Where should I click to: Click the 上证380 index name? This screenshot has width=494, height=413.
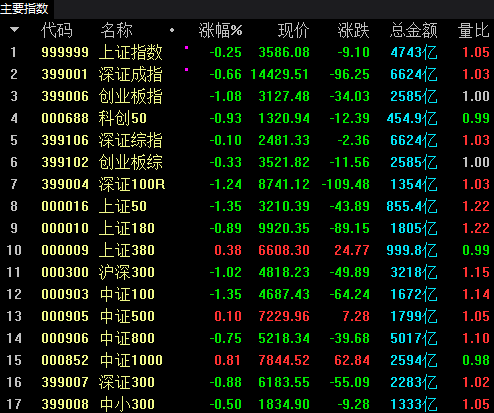coord(127,250)
